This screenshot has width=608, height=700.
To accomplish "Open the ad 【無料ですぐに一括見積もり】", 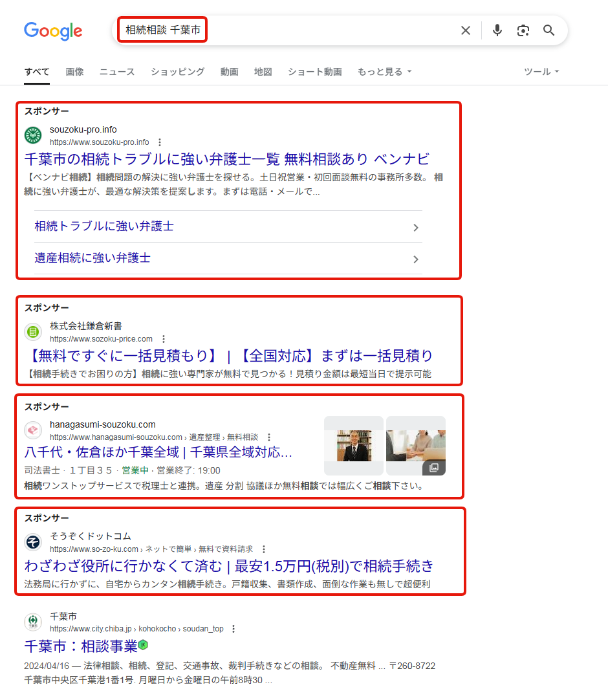I will [228, 356].
